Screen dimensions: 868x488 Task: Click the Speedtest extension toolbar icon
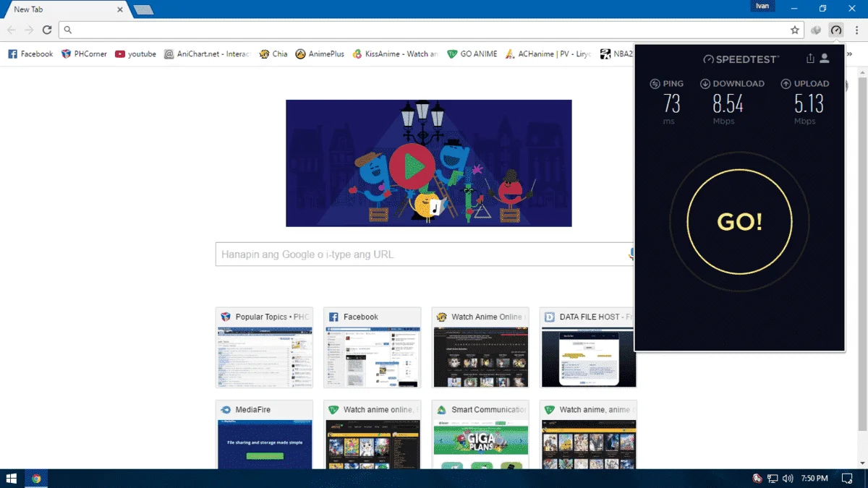[836, 30]
